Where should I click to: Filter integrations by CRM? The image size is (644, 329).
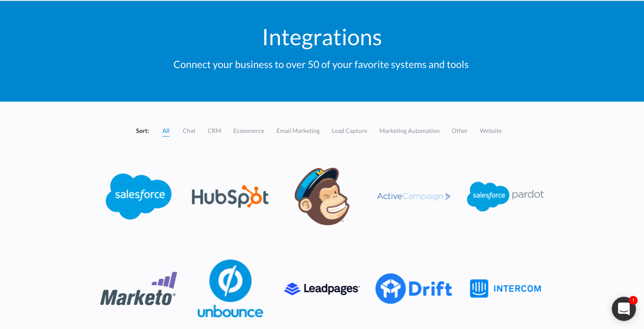tap(214, 131)
